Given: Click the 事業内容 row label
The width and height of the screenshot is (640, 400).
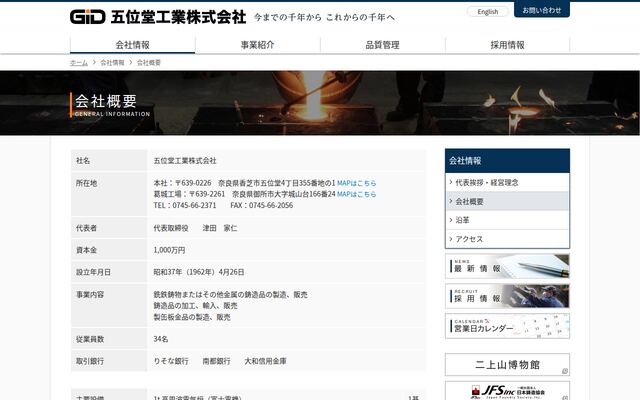Looking at the screenshot, I should click(90, 295).
